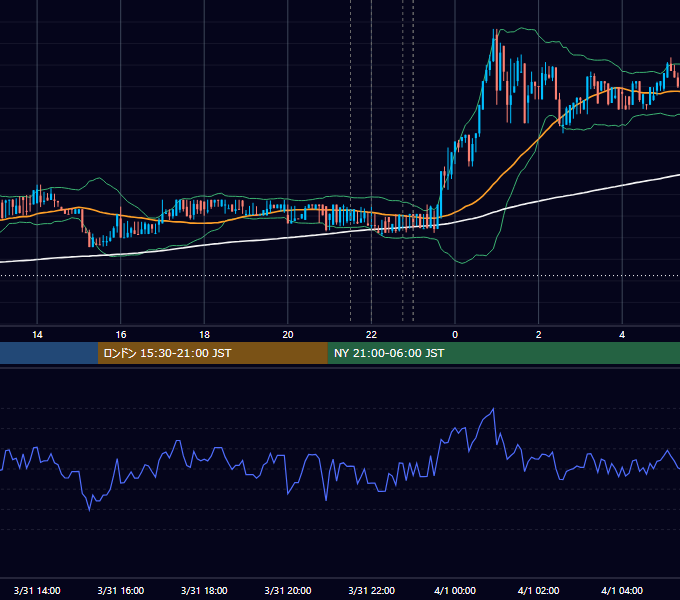Click the 4 label on the chart time axis
The width and height of the screenshot is (680, 600).
pyautogui.click(x=622, y=335)
